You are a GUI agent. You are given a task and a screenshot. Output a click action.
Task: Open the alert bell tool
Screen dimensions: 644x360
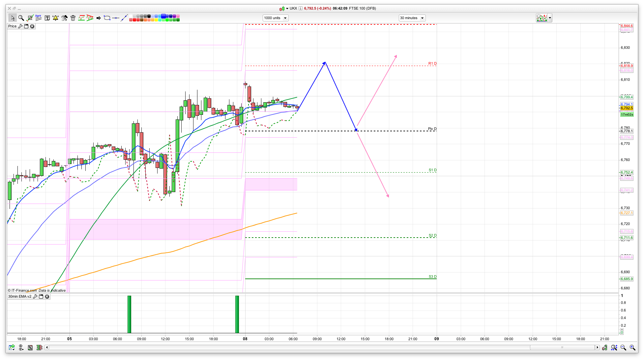click(x=55, y=18)
